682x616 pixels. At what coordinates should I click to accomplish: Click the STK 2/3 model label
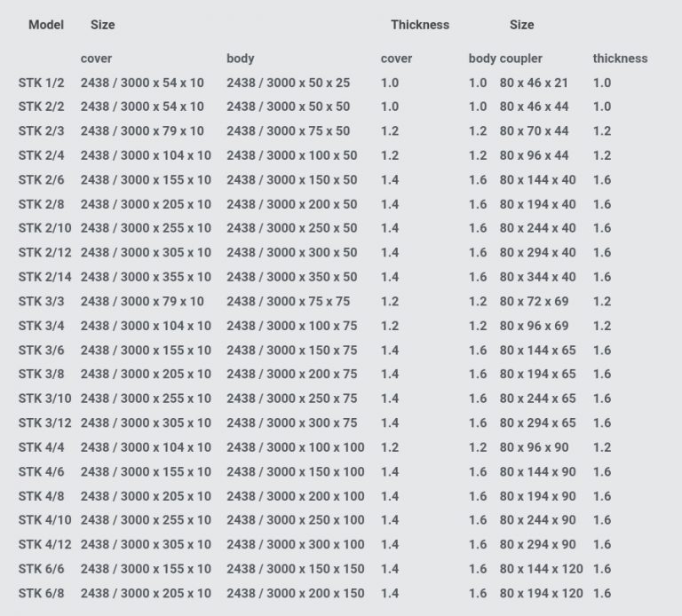click(42, 130)
